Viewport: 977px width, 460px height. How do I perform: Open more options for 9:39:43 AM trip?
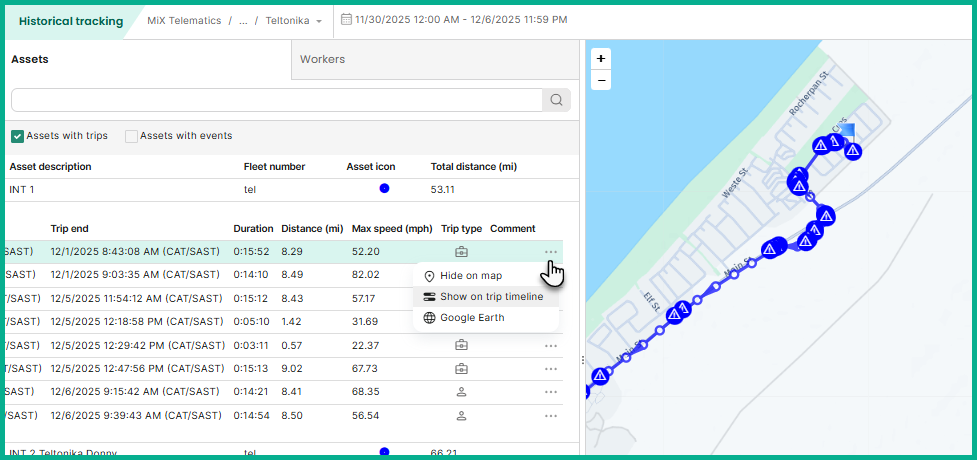[550, 415]
